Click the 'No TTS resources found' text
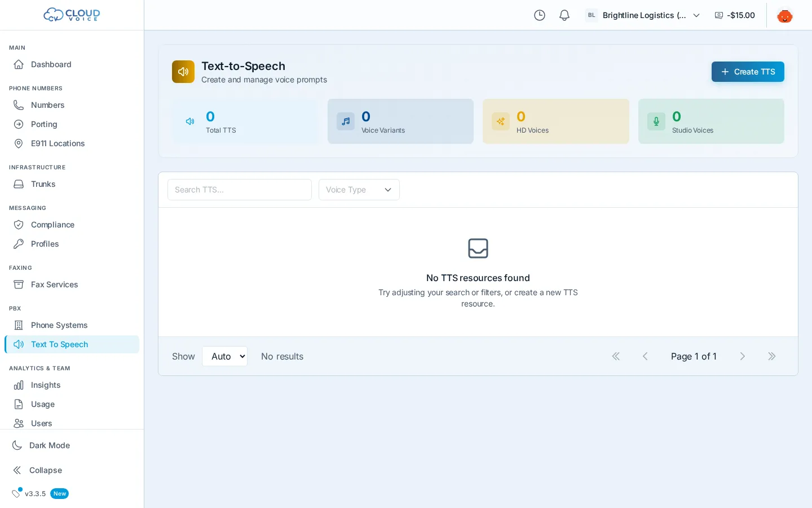 click(478, 278)
